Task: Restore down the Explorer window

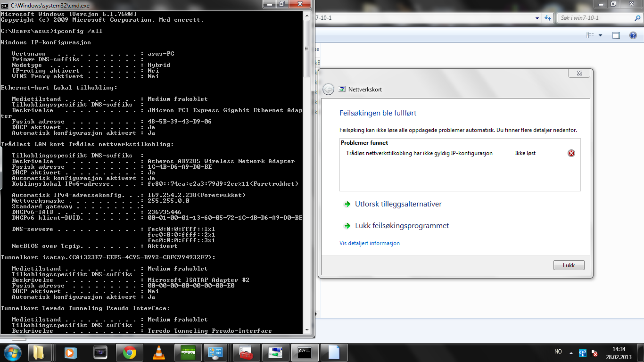Action: [613, 4]
